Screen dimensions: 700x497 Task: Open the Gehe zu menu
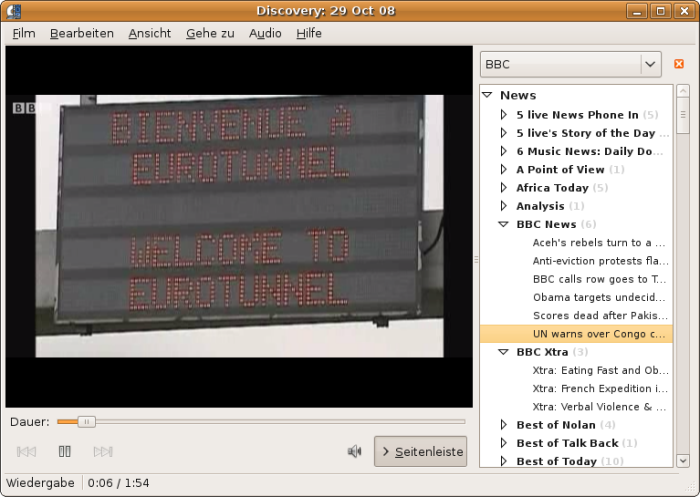pos(210,33)
